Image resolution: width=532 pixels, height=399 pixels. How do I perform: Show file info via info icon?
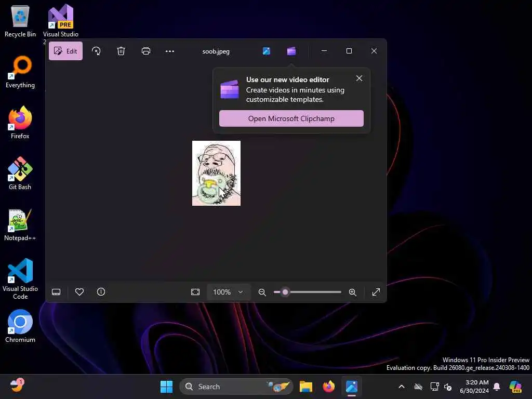pyautogui.click(x=101, y=292)
